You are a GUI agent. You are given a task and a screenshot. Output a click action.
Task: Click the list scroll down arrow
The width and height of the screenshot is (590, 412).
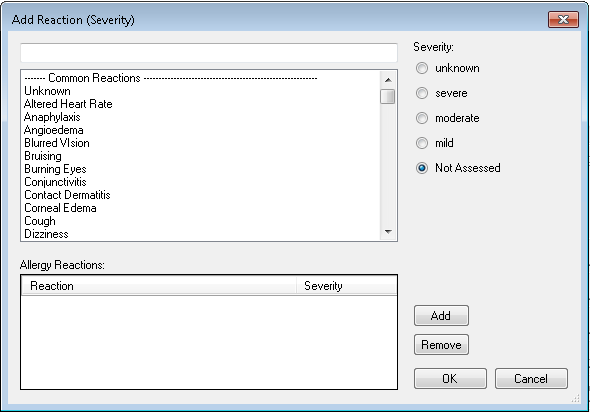388,232
